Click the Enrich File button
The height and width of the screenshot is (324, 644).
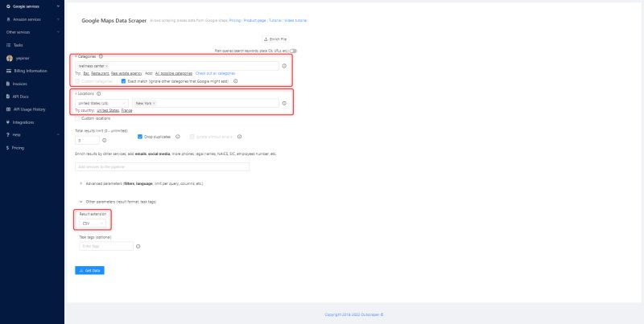pyautogui.click(x=275, y=39)
